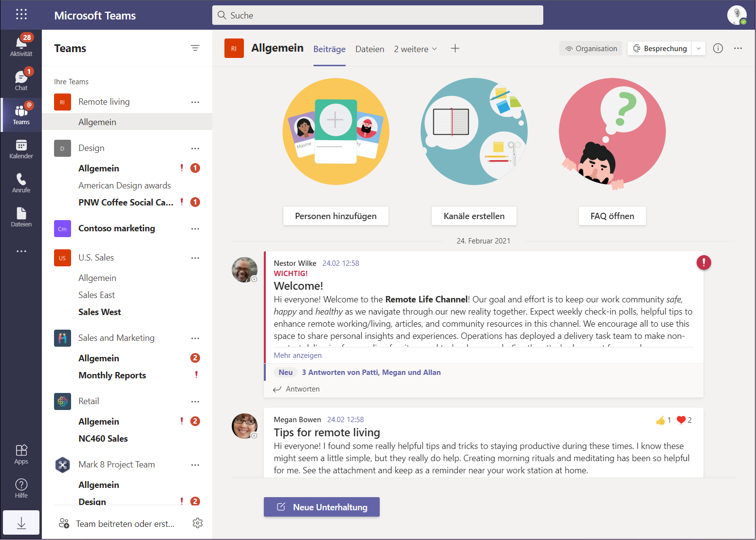Open 3 Antworten von Patti, Megan und Allan
This screenshot has width=756, height=540.
tap(371, 372)
